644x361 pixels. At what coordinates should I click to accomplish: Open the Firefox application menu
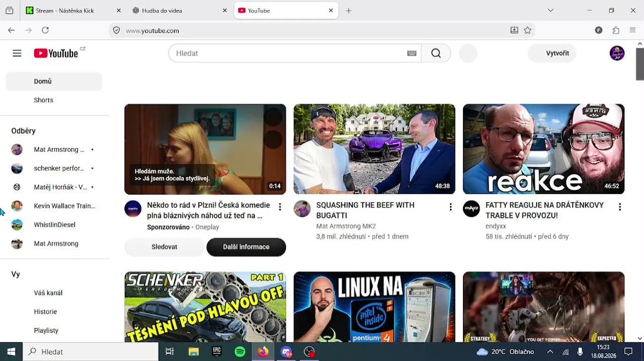coord(632,31)
